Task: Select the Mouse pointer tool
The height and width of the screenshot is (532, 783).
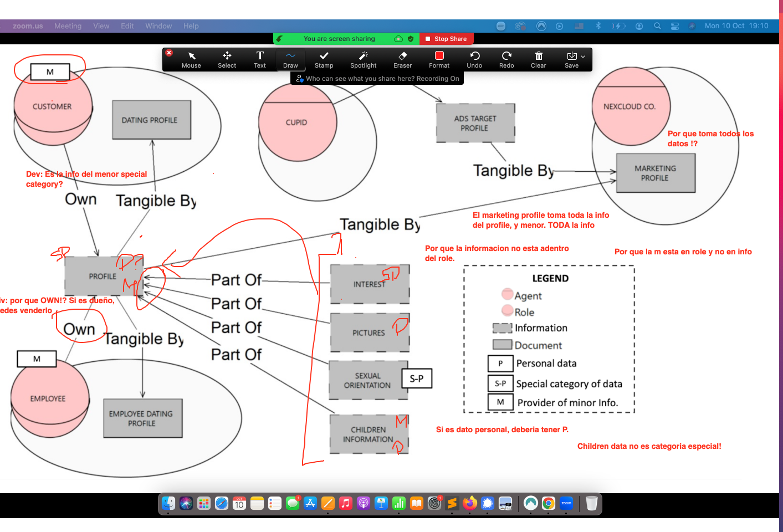Action: 191,59
